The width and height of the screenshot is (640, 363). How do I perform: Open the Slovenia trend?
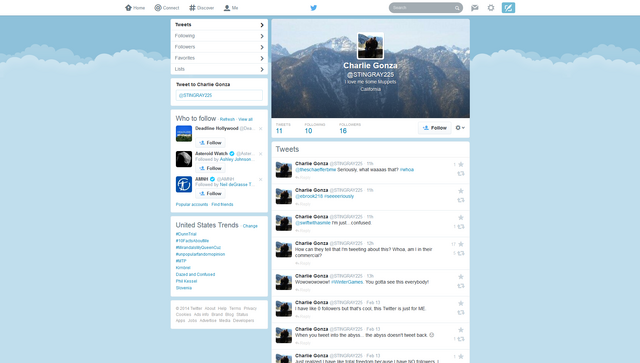[x=184, y=288]
